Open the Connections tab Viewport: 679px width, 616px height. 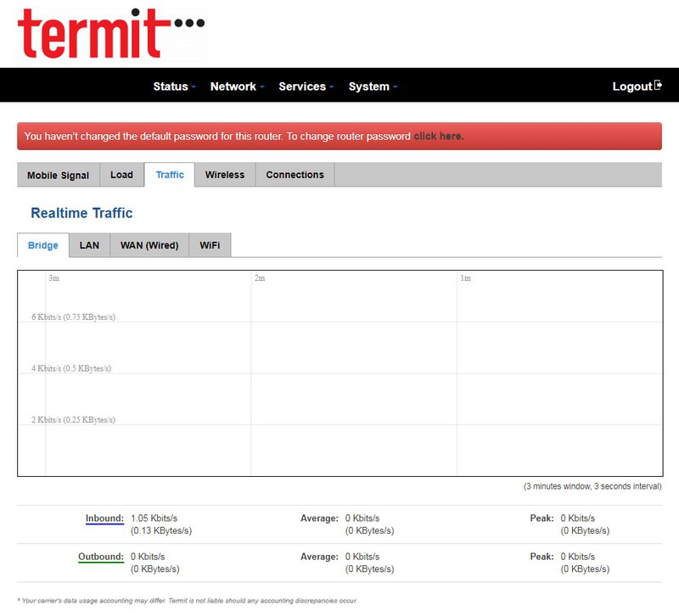pos(295,175)
